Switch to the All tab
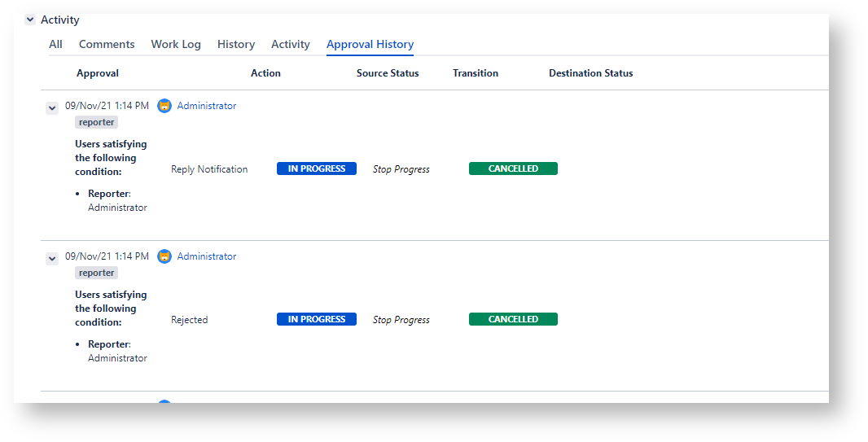 click(55, 45)
